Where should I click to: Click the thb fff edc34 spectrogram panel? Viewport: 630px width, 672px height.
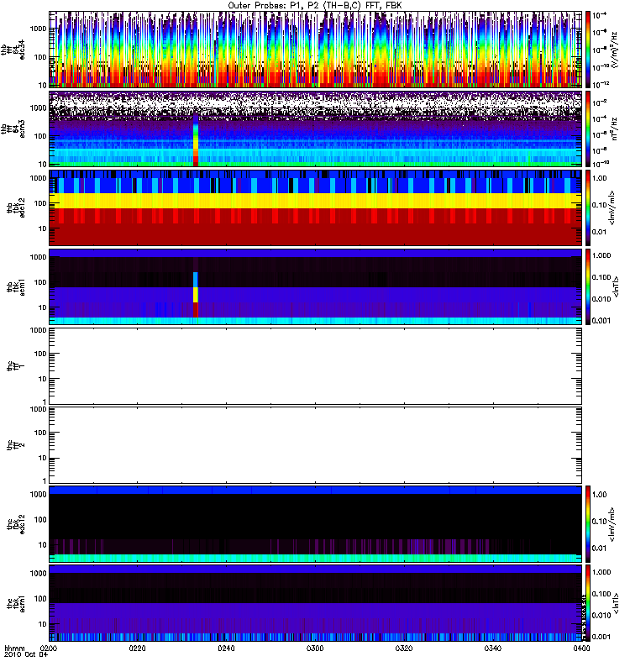click(x=315, y=50)
